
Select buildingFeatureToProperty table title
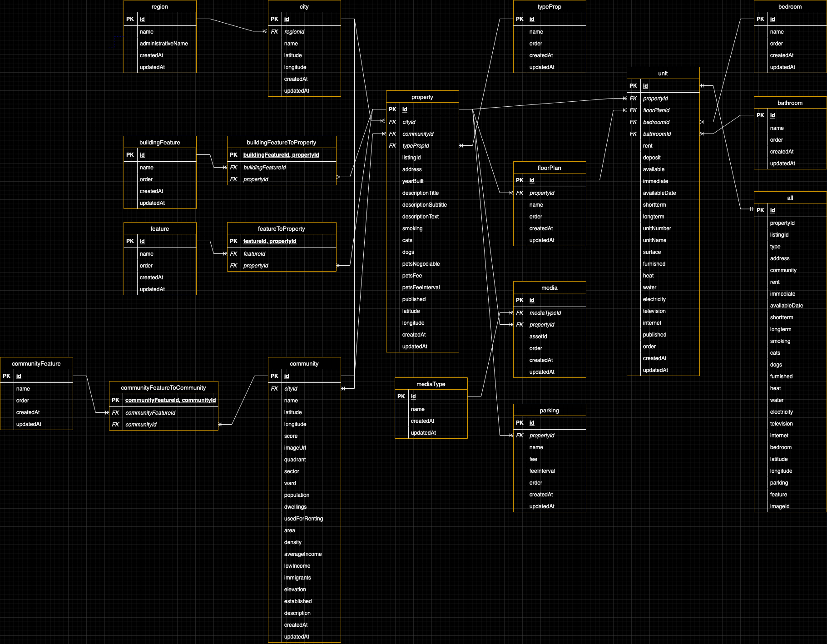coord(282,142)
